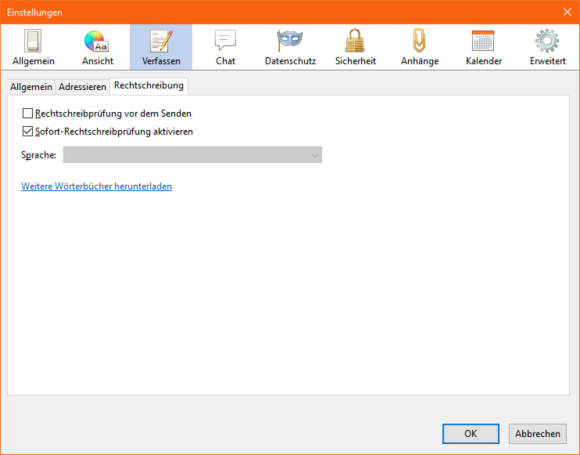This screenshot has height=455, width=580.
Task: Open the Allgemein settings light switch icon
Action: [x=33, y=41]
